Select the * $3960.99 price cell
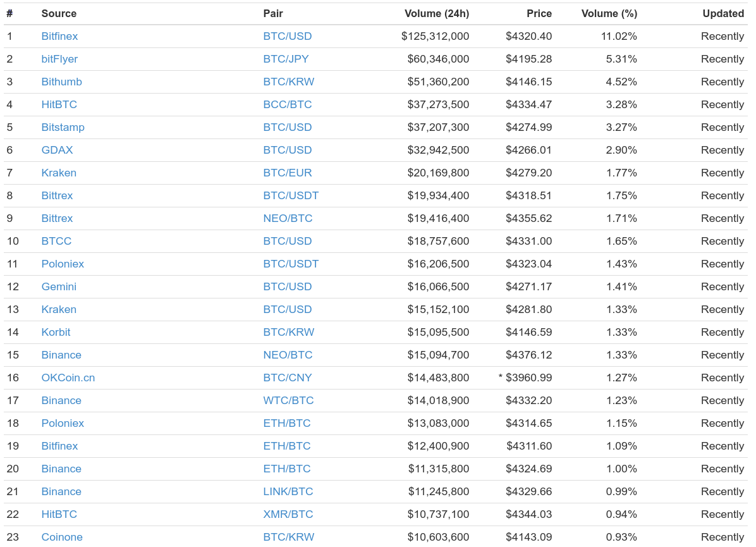 click(525, 378)
